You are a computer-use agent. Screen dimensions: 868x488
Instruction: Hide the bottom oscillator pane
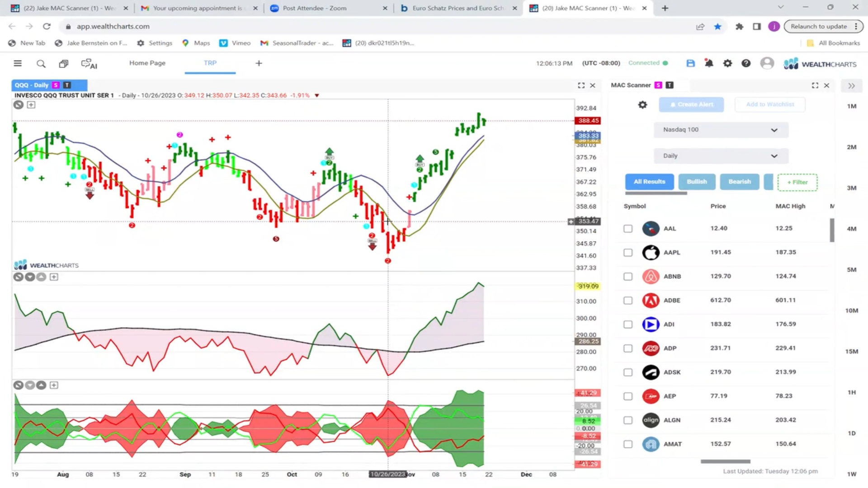pos(18,385)
